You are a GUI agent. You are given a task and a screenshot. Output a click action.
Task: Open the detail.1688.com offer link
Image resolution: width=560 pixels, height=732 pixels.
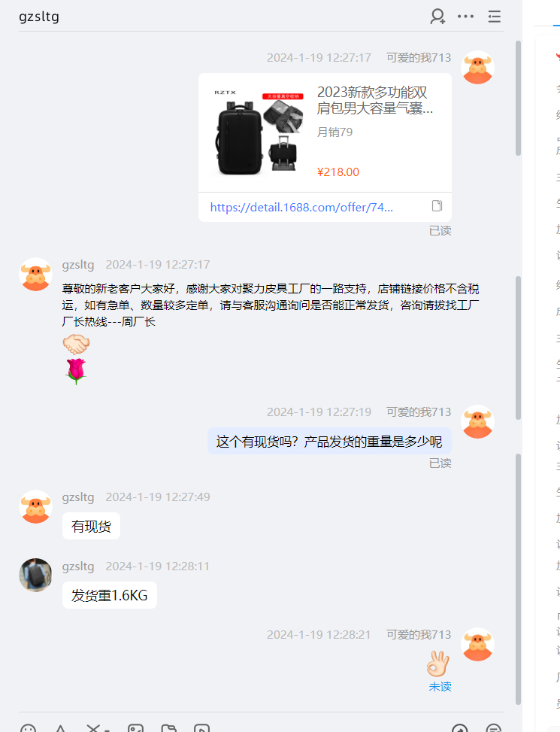point(301,207)
